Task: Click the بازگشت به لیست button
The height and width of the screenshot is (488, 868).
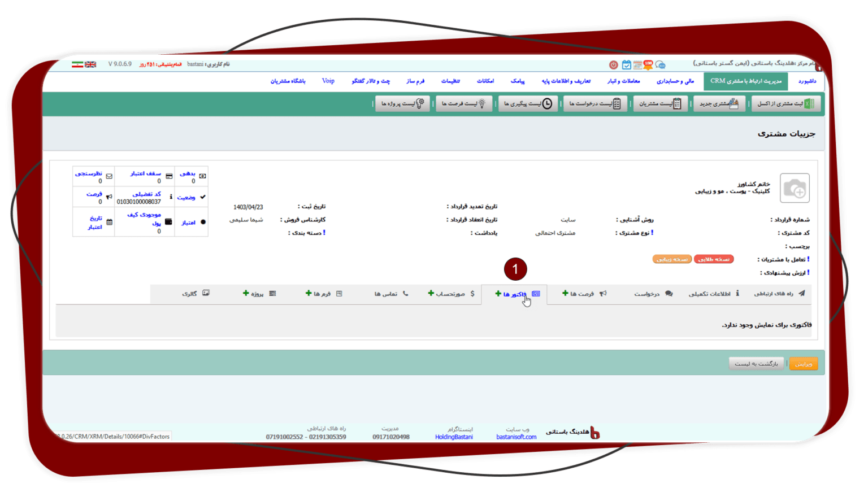Action: point(756,364)
